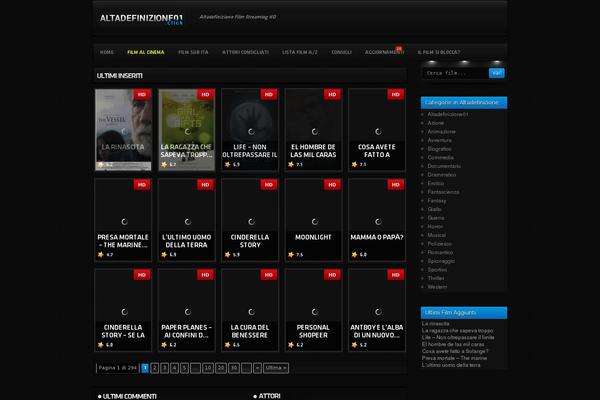
Task: Select the Fantascienza category
Action: click(x=443, y=192)
